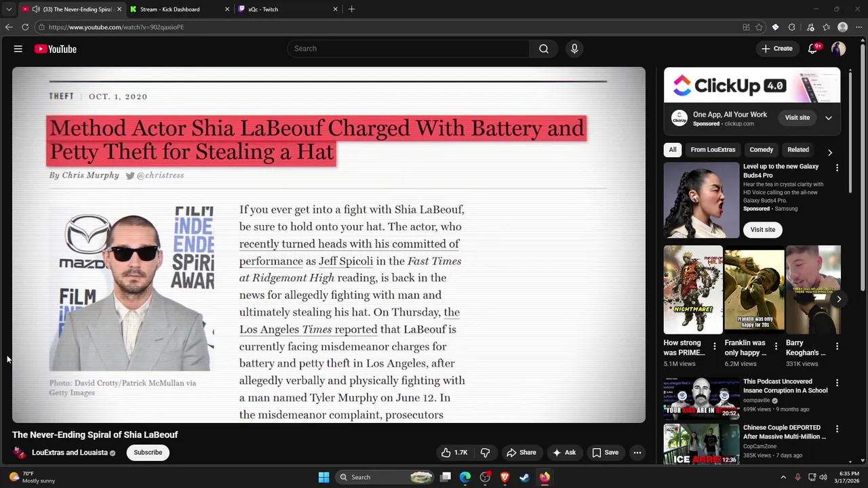Open Franklin was only happy short thumbnail

[754, 290]
